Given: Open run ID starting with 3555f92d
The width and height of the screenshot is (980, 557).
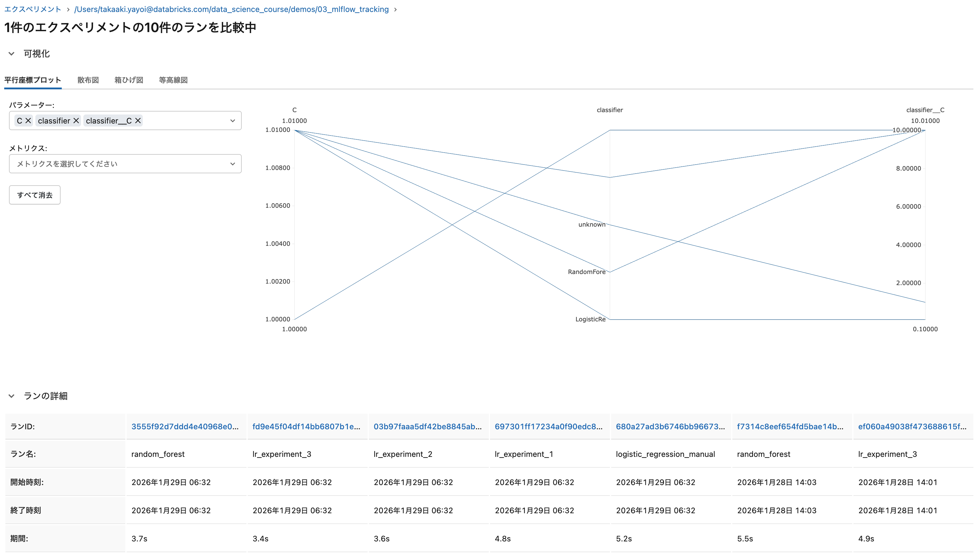Looking at the screenshot, I should coord(186,426).
